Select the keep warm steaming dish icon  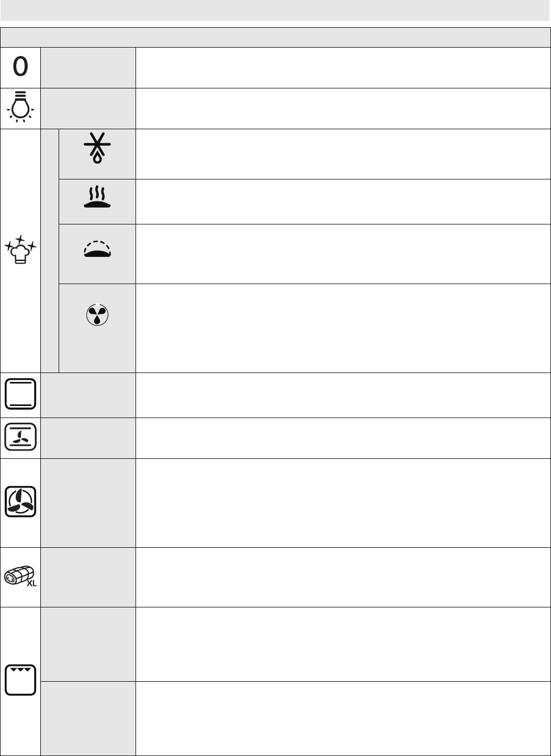97,200
